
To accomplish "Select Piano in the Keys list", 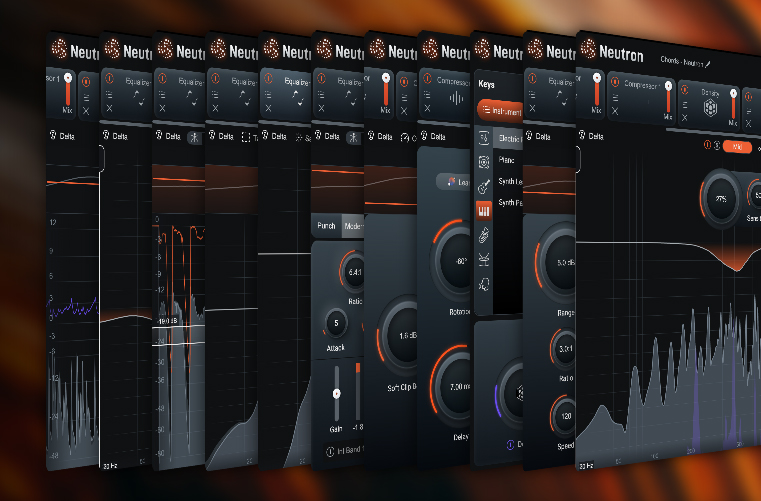I will (x=506, y=160).
